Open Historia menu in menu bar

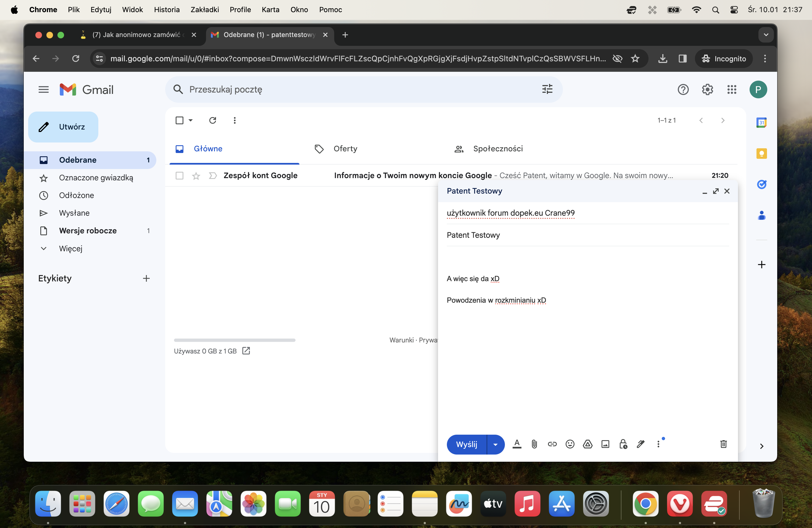pos(167,10)
